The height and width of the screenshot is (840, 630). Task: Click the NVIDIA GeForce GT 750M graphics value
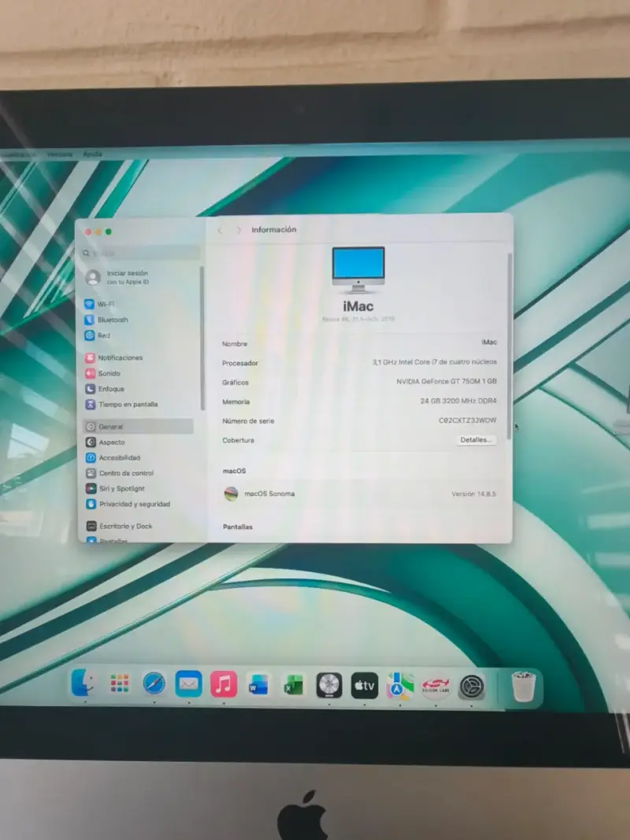(447, 382)
